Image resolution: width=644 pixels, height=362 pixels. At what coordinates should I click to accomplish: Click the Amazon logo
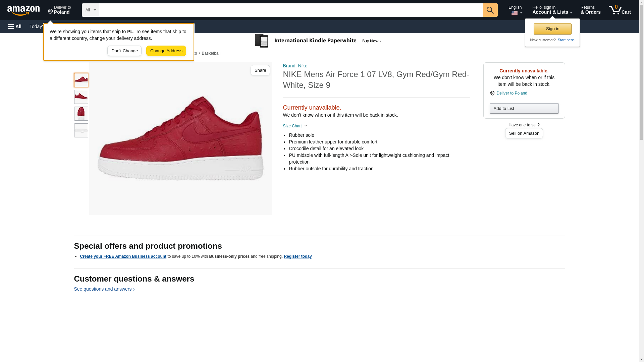click(23, 10)
